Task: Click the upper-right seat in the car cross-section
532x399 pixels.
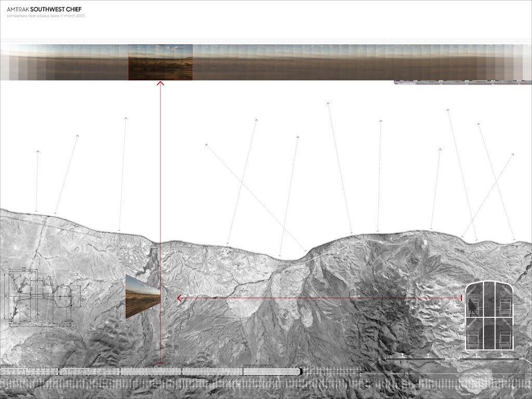Action: click(x=503, y=307)
